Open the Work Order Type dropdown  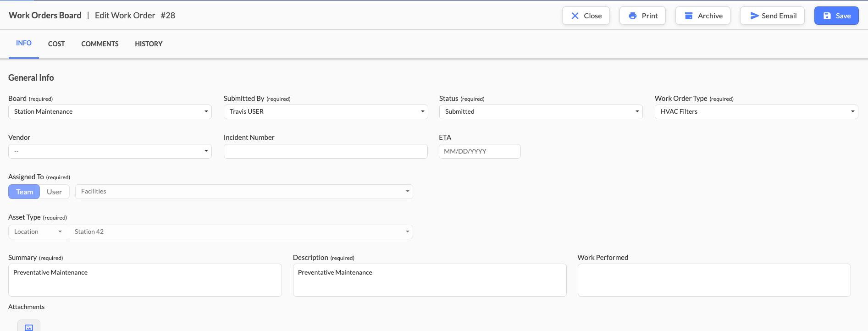click(756, 112)
